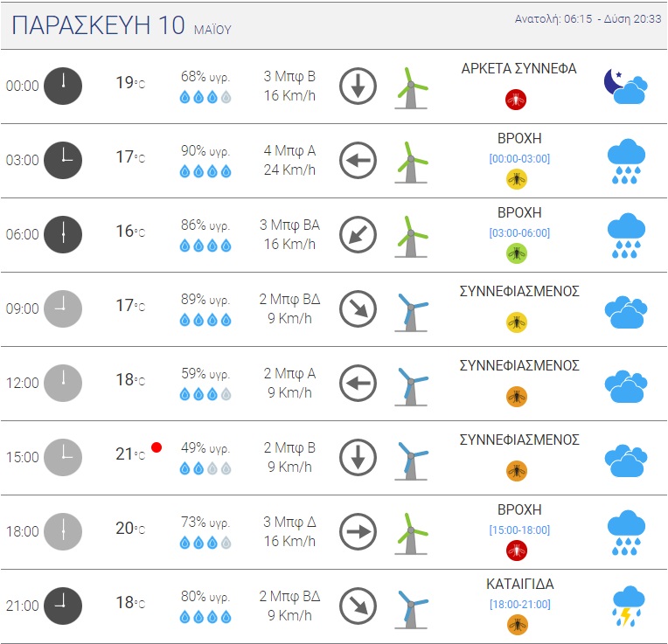668x644 pixels.
Task: Click the west wind arrow at 18:00
Action: click(x=358, y=531)
